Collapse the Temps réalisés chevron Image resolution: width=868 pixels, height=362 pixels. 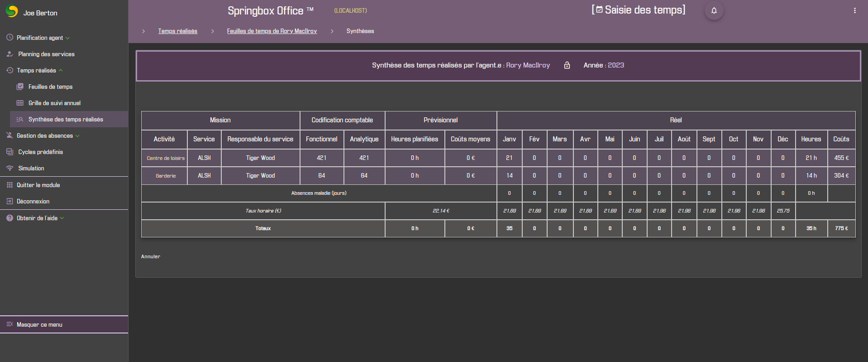point(61,70)
